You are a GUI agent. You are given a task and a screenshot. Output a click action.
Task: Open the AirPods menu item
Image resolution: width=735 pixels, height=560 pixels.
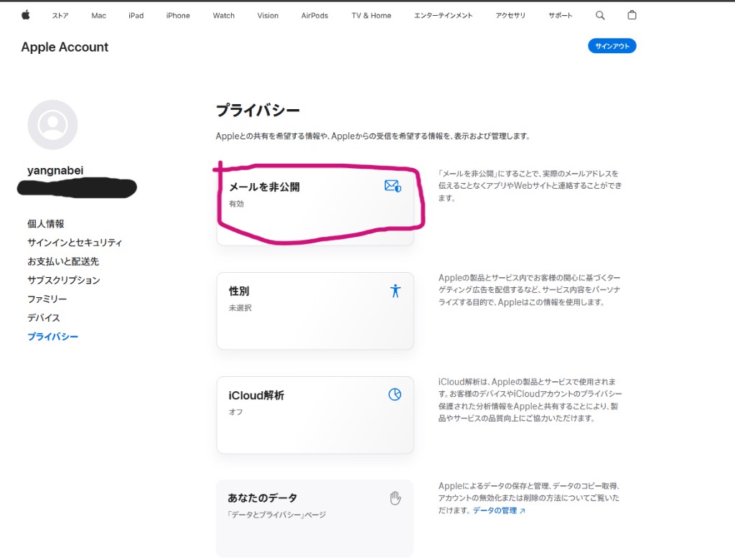point(314,16)
